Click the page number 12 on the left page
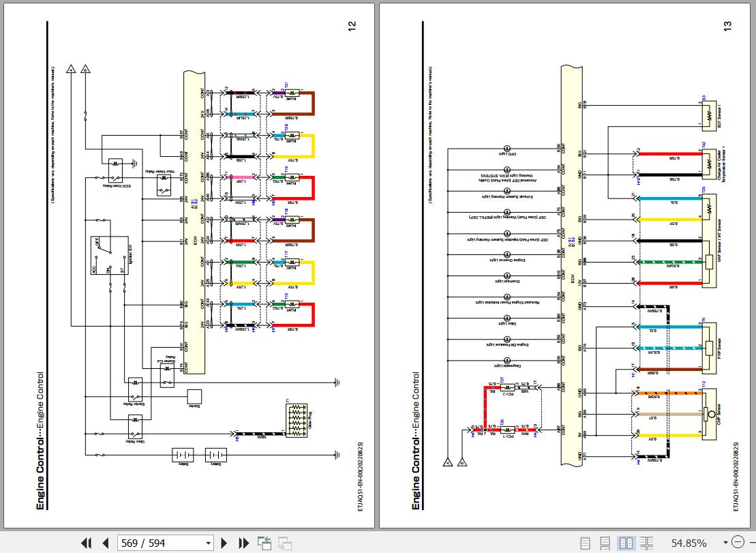Screen dimensions: 756x553 (x=352, y=27)
